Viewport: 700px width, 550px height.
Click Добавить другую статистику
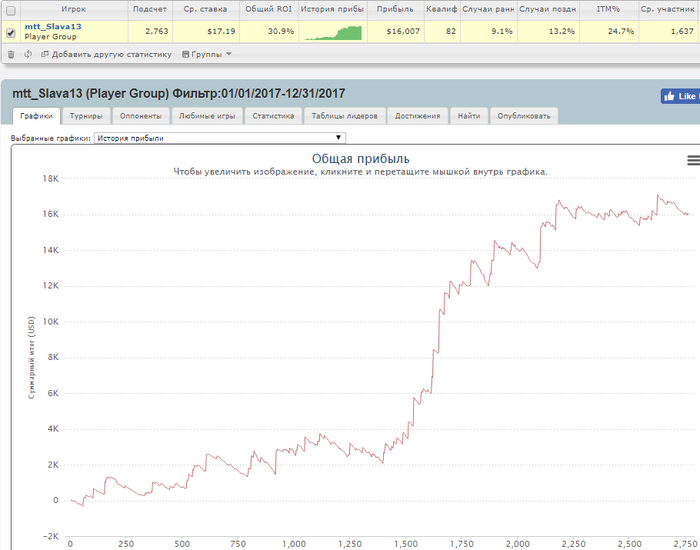[106, 54]
